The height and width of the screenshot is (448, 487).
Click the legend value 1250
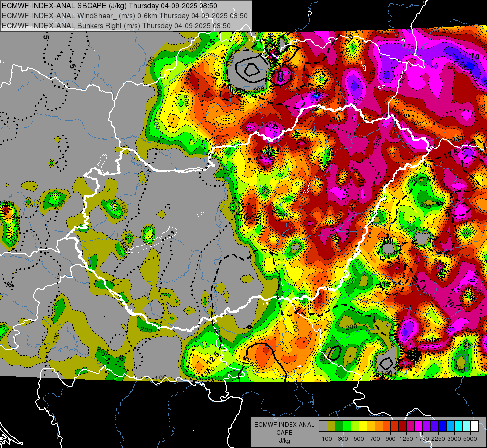(406, 439)
